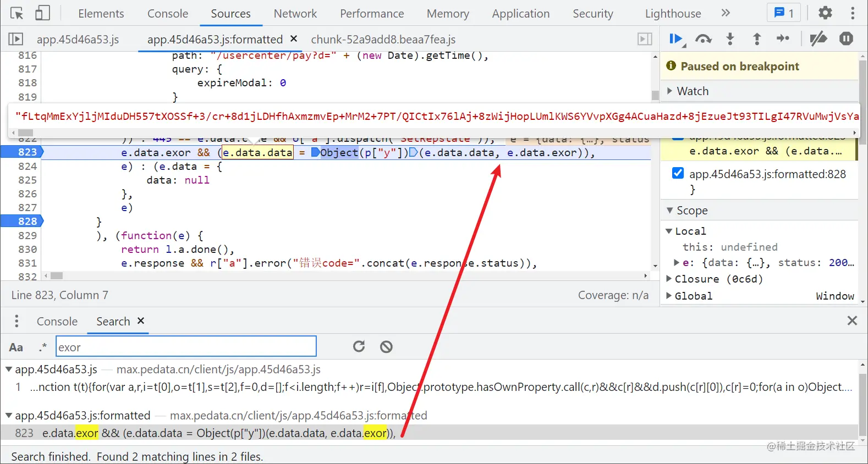The image size is (868, 464).
Task: Open the more tabs chevron
Action: coord(726,13)
